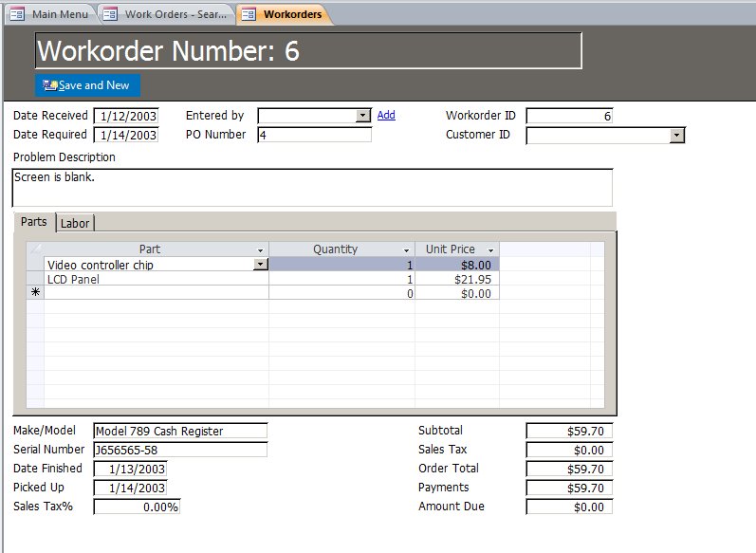Viewport: 756px width, 553px height.
Task: Click the $0.00 unit price in new row
Action: (x=456, y=293)
